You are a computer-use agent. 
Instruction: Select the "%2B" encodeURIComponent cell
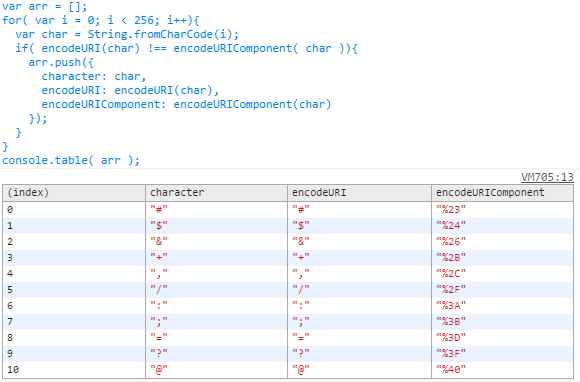click(x=502, y=257)
